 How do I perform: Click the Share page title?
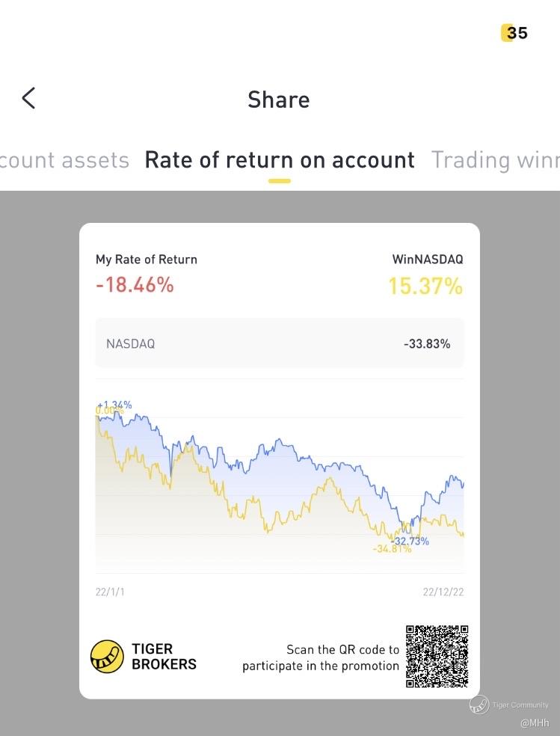tap(278, 99)
